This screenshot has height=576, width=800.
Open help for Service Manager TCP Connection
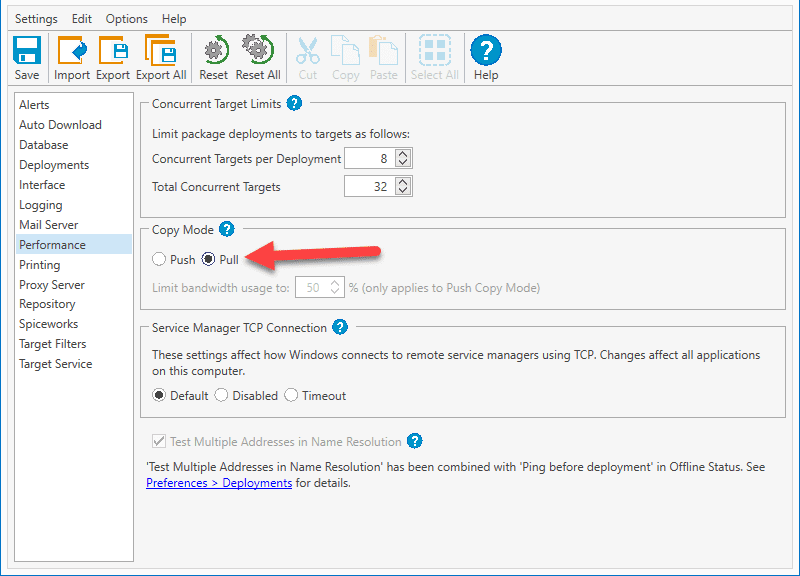[x=340, y=327]
